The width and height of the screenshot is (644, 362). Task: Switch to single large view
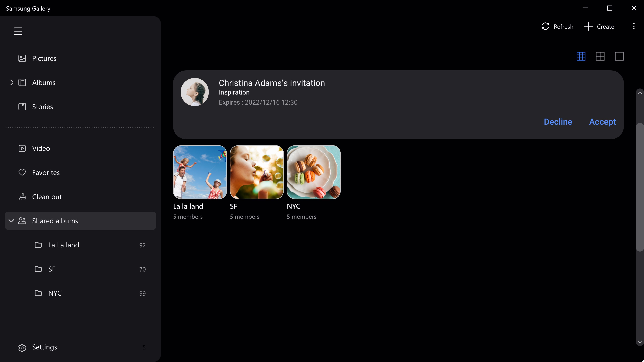(619, 56)
